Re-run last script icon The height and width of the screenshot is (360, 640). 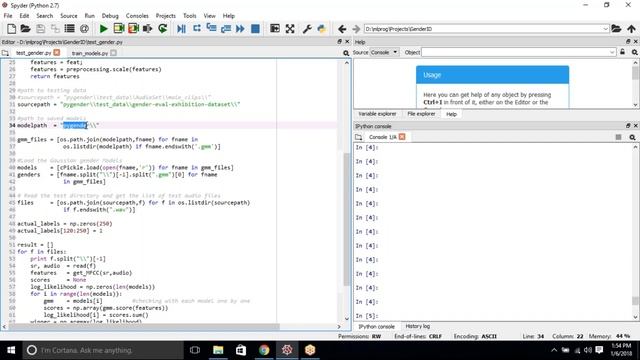pyautogui.click(x=162, y=29)
